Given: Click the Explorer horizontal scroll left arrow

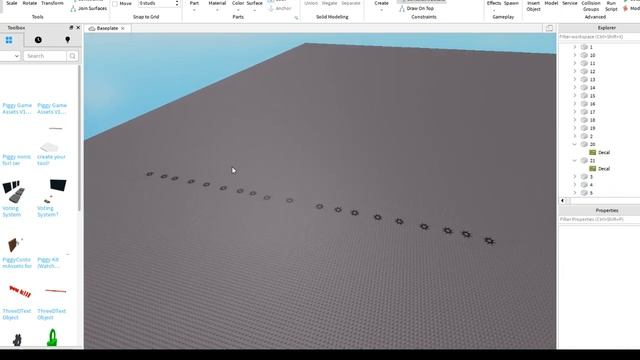Looking at the screenshot, I should [562, 201].
